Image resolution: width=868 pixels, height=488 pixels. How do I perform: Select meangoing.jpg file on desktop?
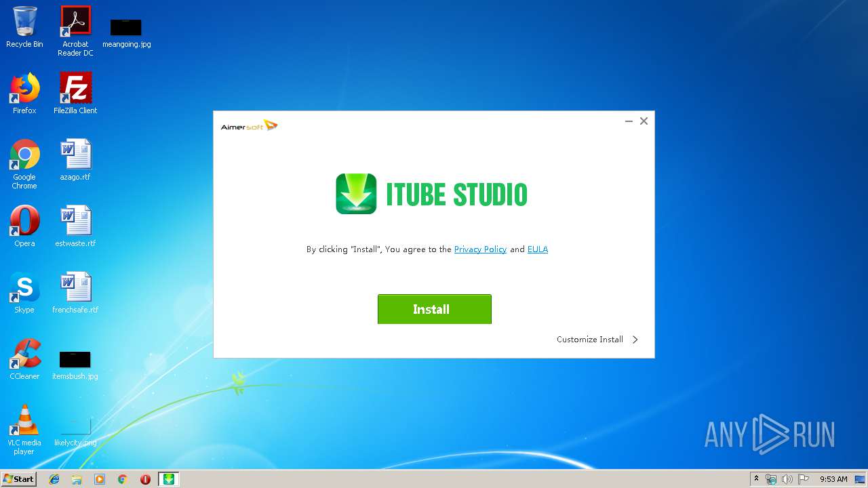(126, 33)
